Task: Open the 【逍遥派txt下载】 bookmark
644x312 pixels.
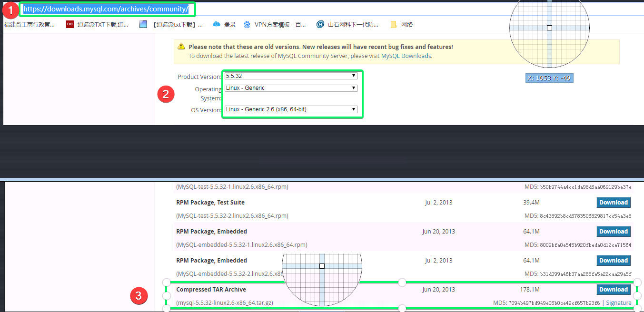Action: tap(178, 24)
